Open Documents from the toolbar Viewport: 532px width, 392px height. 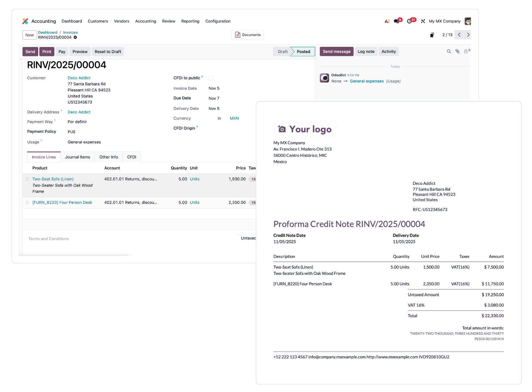coord(248,34)
